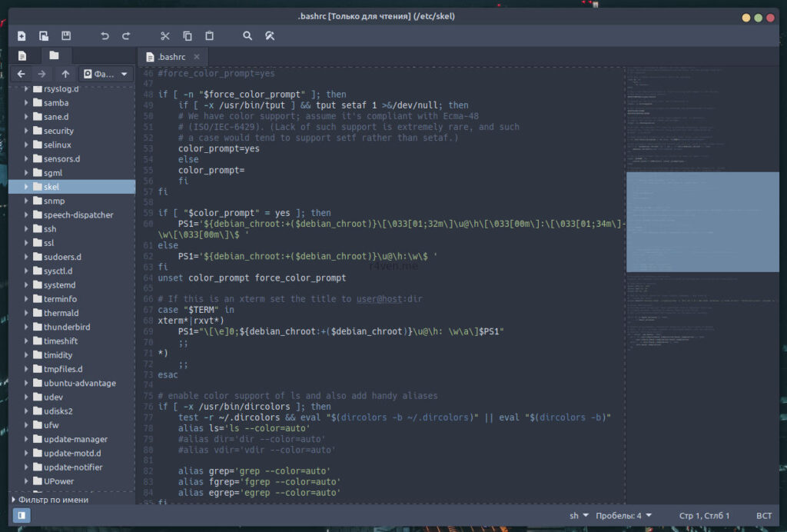Copy selection with the toolbar copy icon

tap(187, 35)
